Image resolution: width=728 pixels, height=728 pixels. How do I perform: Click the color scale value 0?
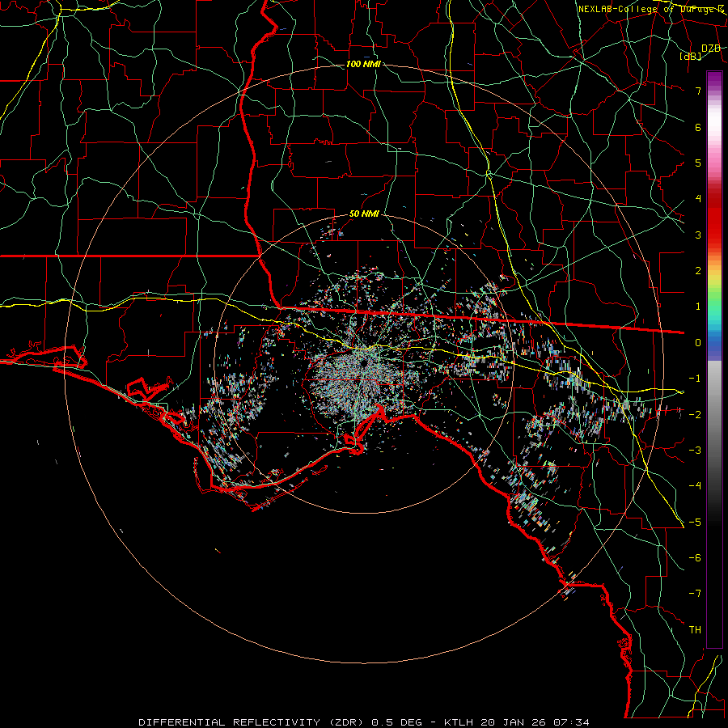[x=698, y=343]
